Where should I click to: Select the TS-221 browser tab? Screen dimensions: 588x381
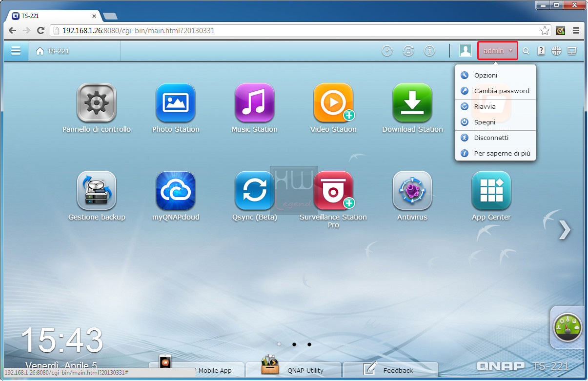coord(54,16)
